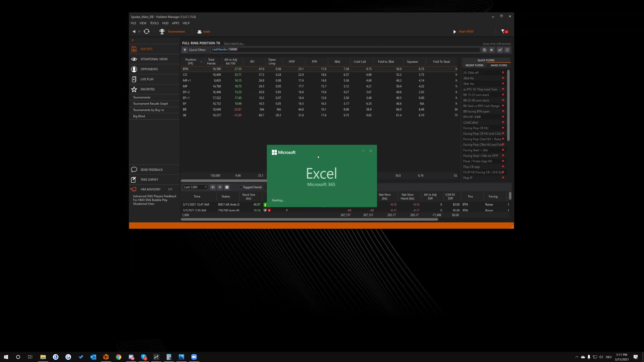Switch to the Recent Filters tab
This screenshot has width=644, height=362.
tap(474, 65)
